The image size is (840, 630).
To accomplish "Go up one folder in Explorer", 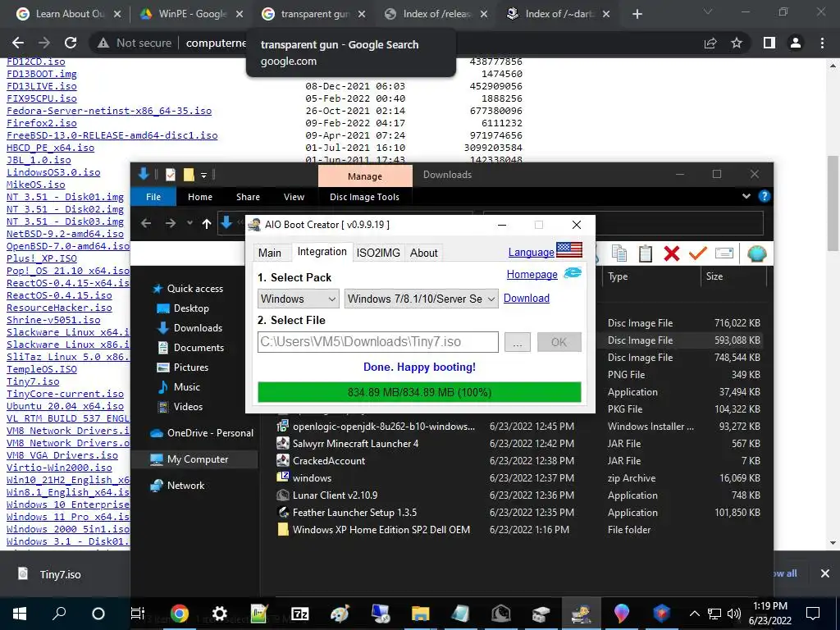I will 207,223.
